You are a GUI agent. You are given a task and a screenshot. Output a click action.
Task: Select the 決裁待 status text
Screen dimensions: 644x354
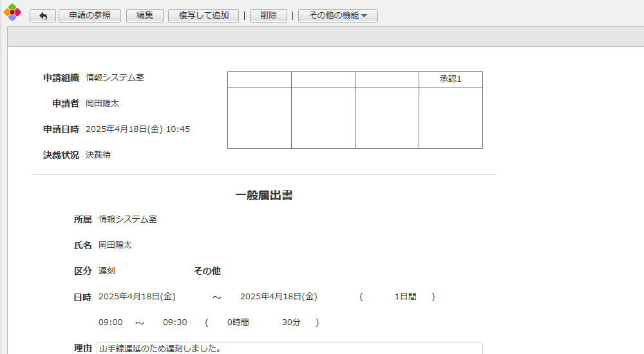click(x=98, y=155)
